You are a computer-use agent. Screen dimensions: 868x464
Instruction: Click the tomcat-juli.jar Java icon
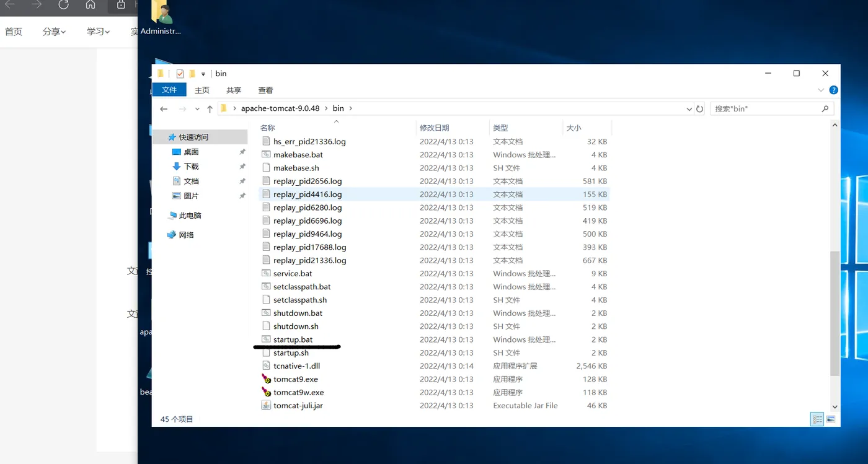click(266, 405)
